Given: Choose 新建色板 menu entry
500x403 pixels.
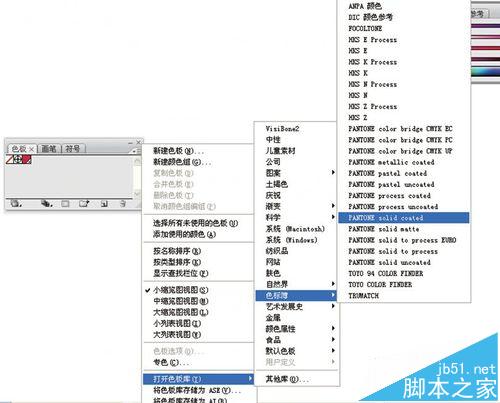Looking at the screenshot, I should 178,151.
